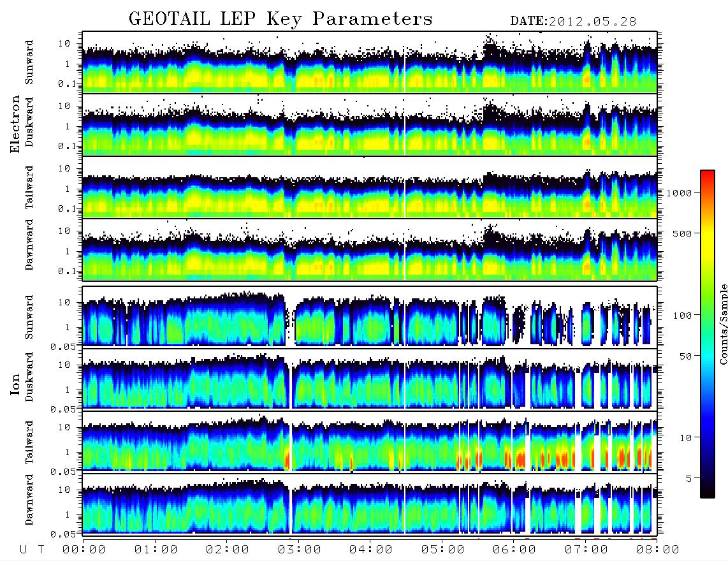Click the Electron Duskward spectrogram panel

coord(370,124)
